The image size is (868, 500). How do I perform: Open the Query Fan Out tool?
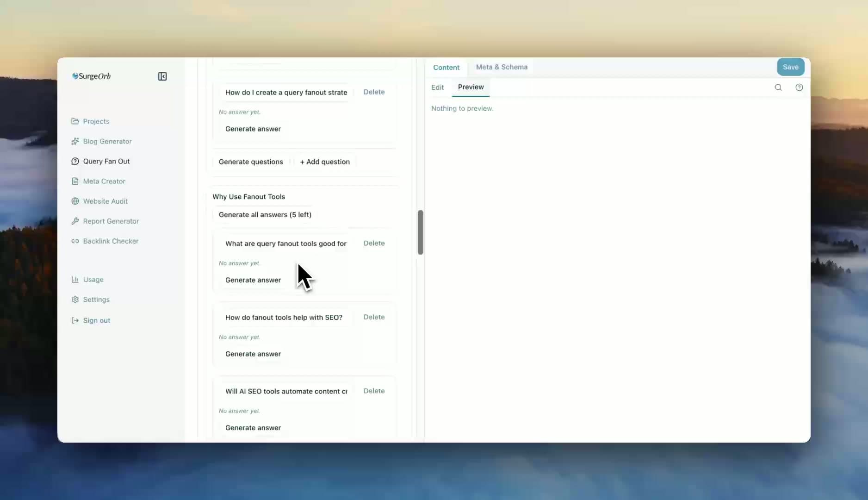105,161
